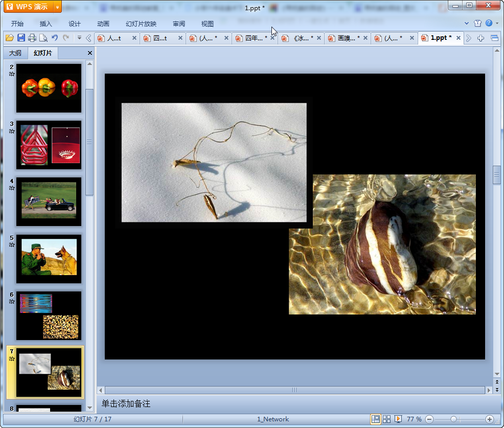Click animation star icon beside slide 4

[12, 188]
